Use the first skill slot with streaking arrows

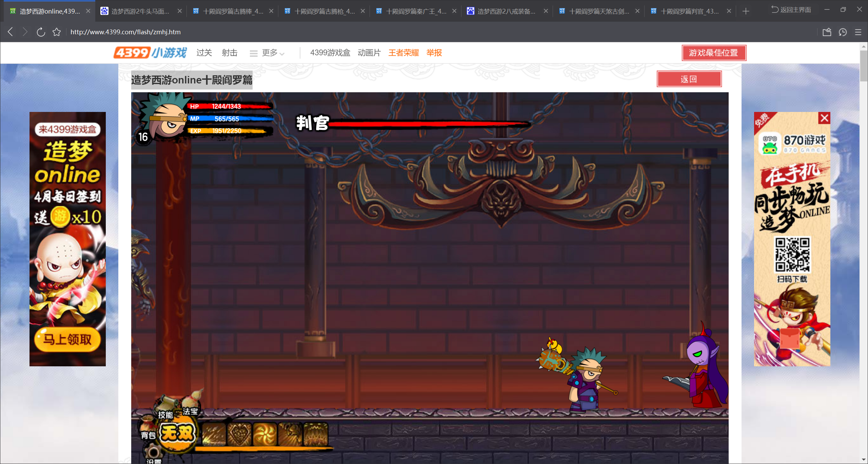click(214, 434)
